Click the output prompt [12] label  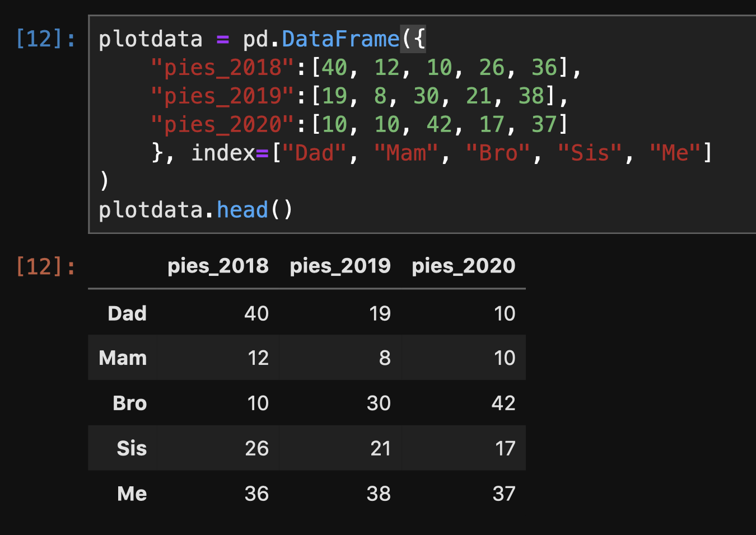pyautogui.click(x=46, y=266)
